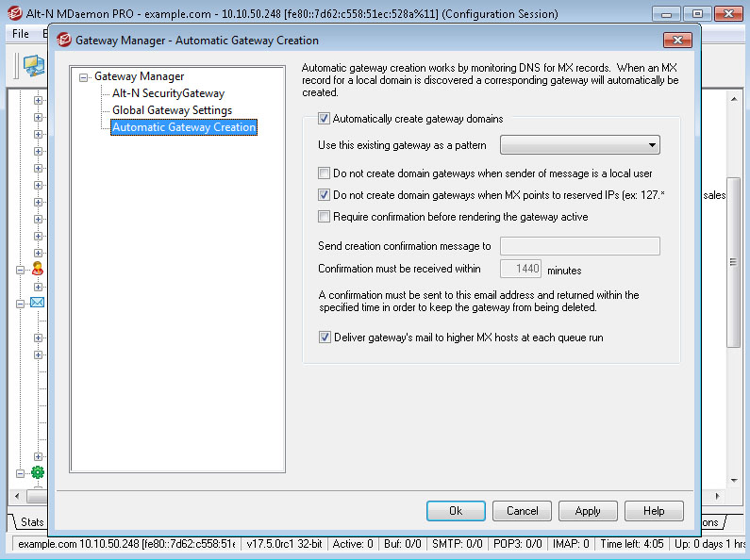
Task: Click the 'example.com 10.10.50.248' status bar entry
Action: 126,544
